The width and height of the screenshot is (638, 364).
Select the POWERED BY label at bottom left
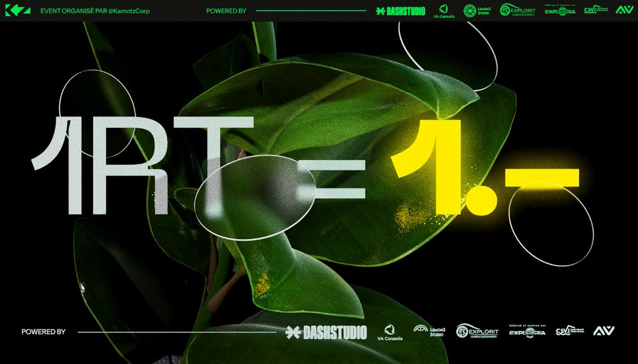coord(44,332)
